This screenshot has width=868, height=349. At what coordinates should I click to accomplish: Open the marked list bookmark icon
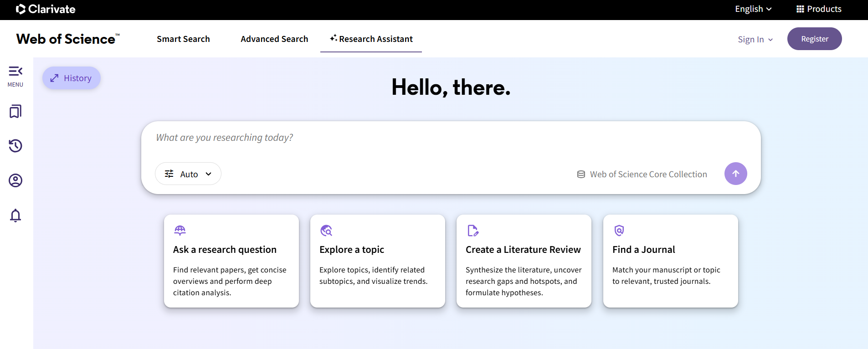point(15,111)
